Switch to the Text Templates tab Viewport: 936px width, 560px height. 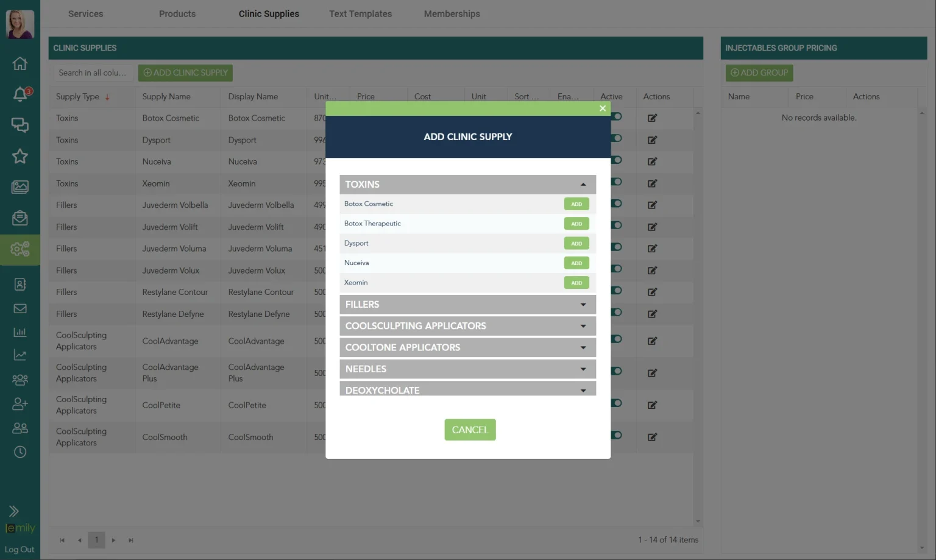tap(360, 13)
